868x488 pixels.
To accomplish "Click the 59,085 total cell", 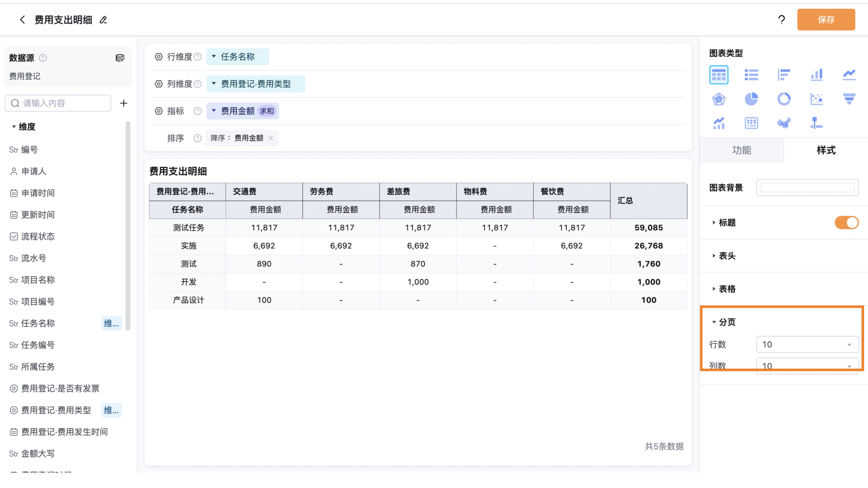I will coord(649,228).
